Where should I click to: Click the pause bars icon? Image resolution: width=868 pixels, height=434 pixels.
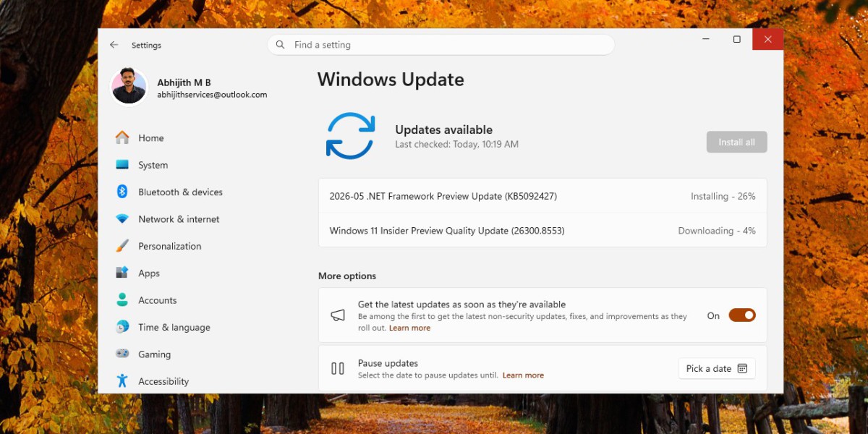[x=338, y=368]
